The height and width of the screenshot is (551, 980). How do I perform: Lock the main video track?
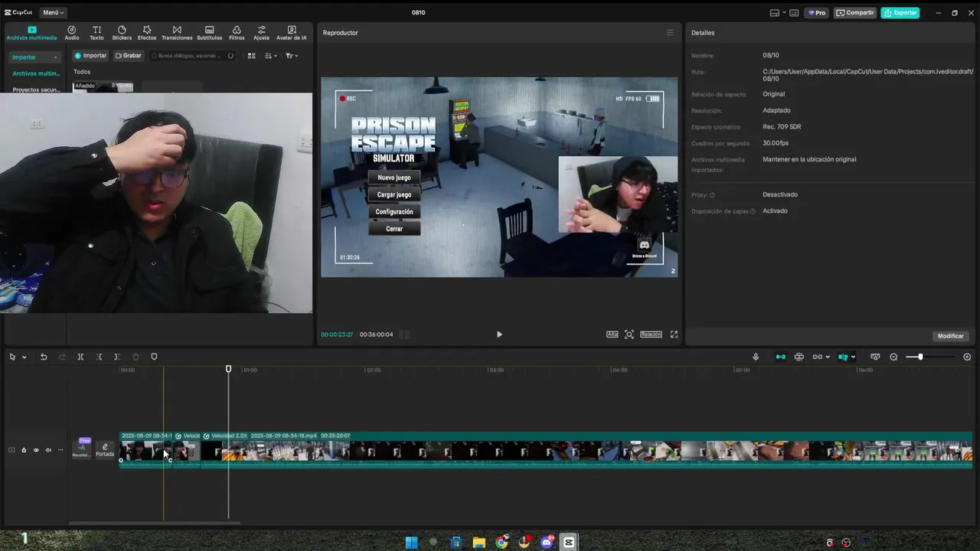point(24,450)
